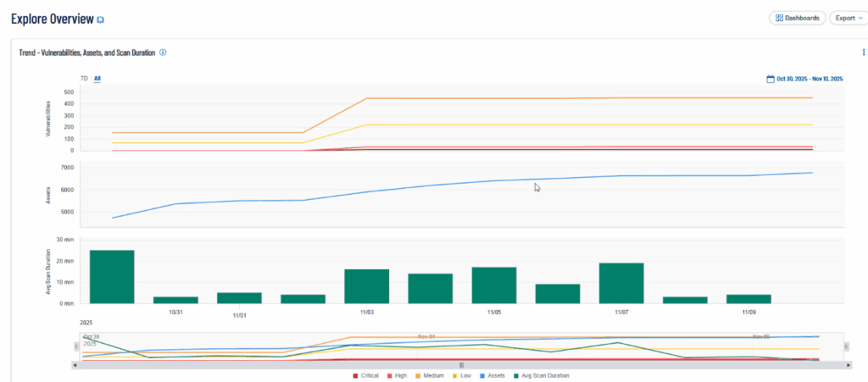The height and width of the screenshot is (382, 868).
Task: Toggle the High series in legend
Action: [x=397, y=375]
